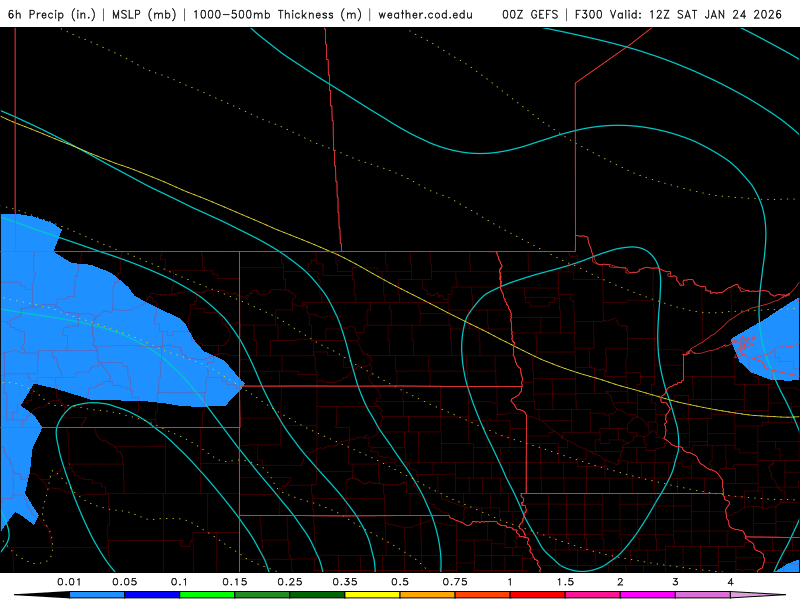Click the '1000-500mb Thickness (m)' header label

[x=277, y=14]
